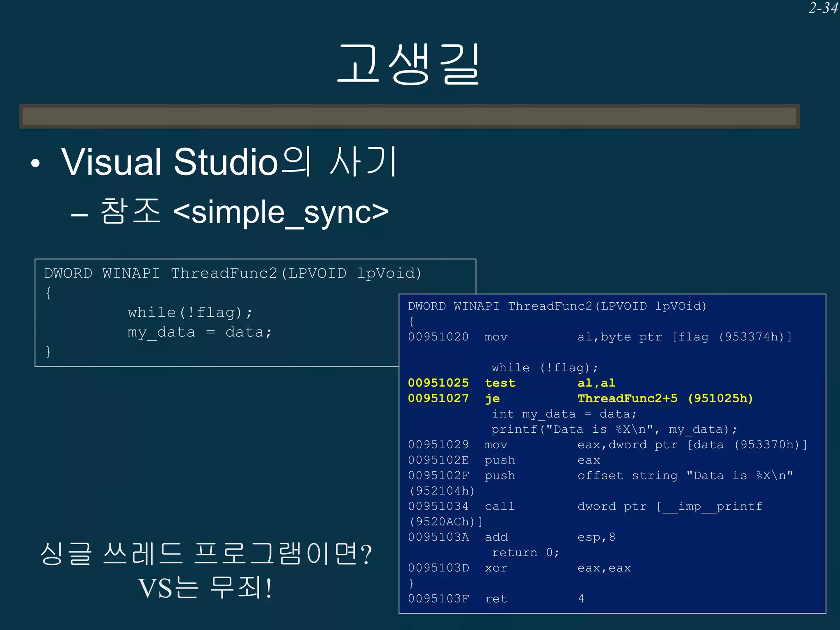Click the 0095103D xor eax,eax line
840x630 pixels.
point(519,568)
